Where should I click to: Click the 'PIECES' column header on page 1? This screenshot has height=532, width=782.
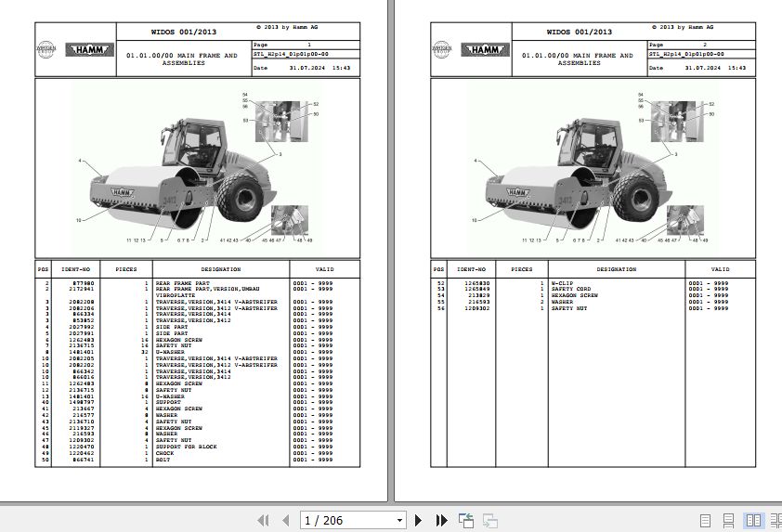pos(126,269)
